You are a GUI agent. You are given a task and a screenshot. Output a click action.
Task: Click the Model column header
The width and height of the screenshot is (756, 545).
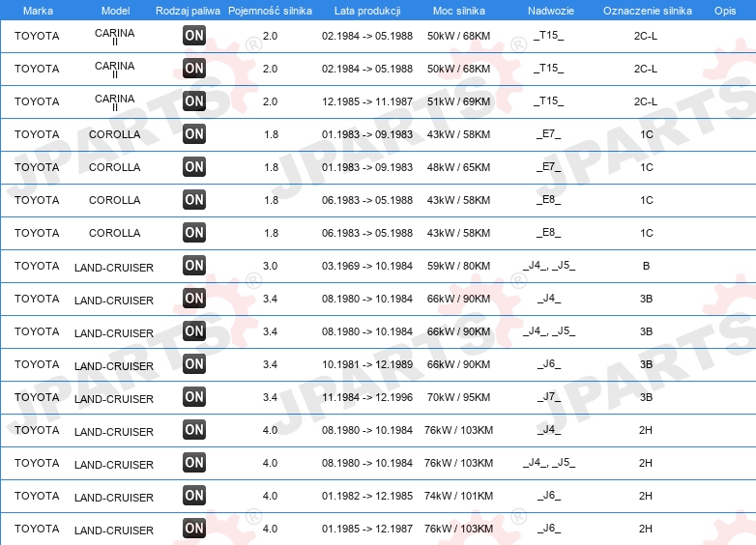tap(116, 11)
